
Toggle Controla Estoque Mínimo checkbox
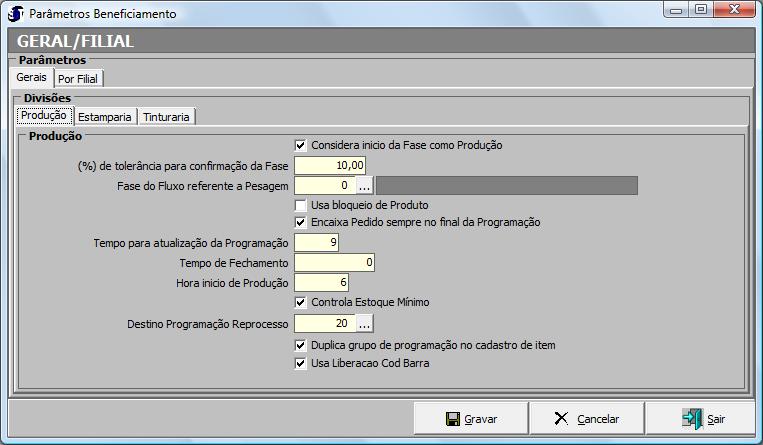pyautogui.click(x=301, y=302)
